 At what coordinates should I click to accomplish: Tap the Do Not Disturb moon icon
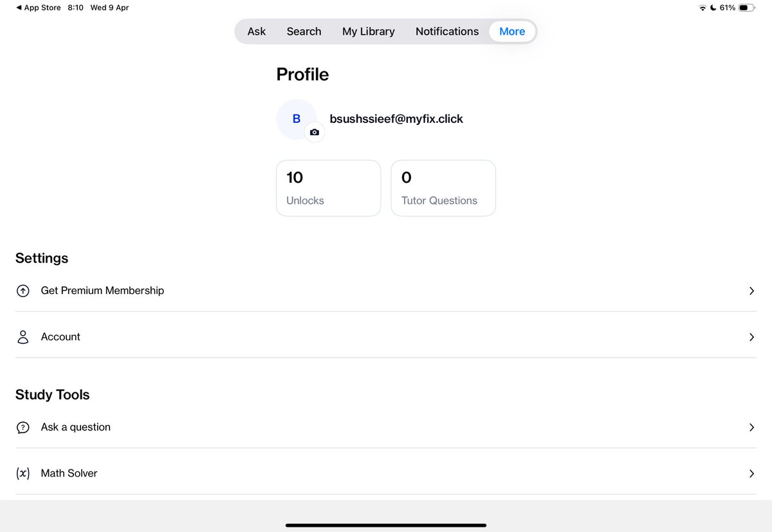pyautogui.click(x=713, y=8)
